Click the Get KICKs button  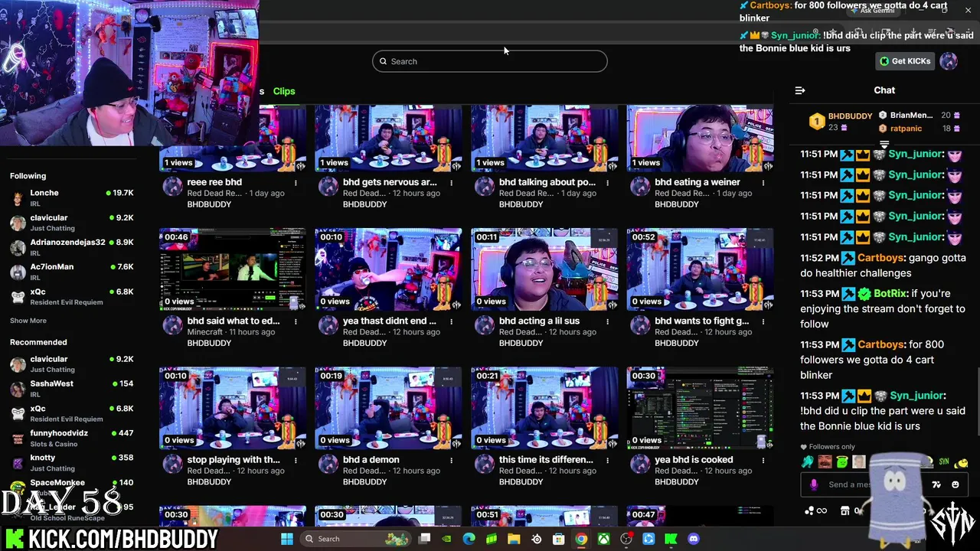point(904,61)
